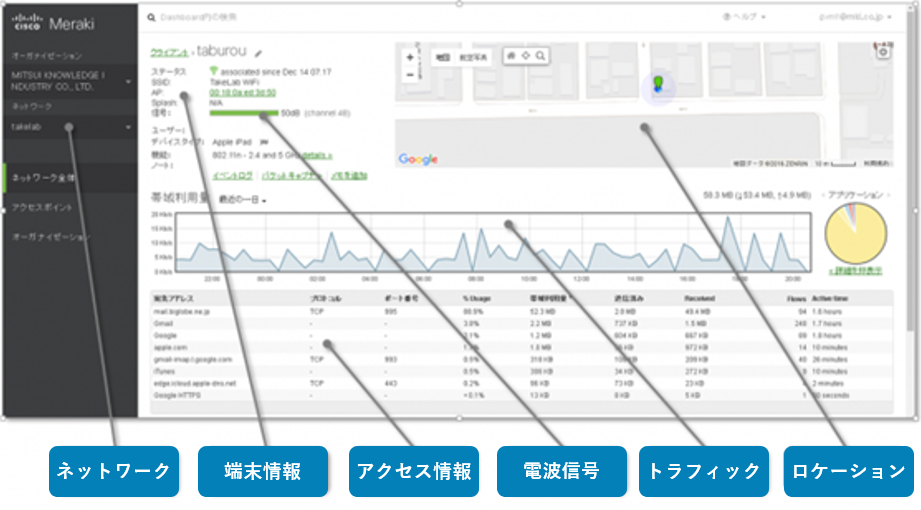Open the 詳細を表示 link under the pie chart
The image size is (921, 510).
tap(855, 271)
